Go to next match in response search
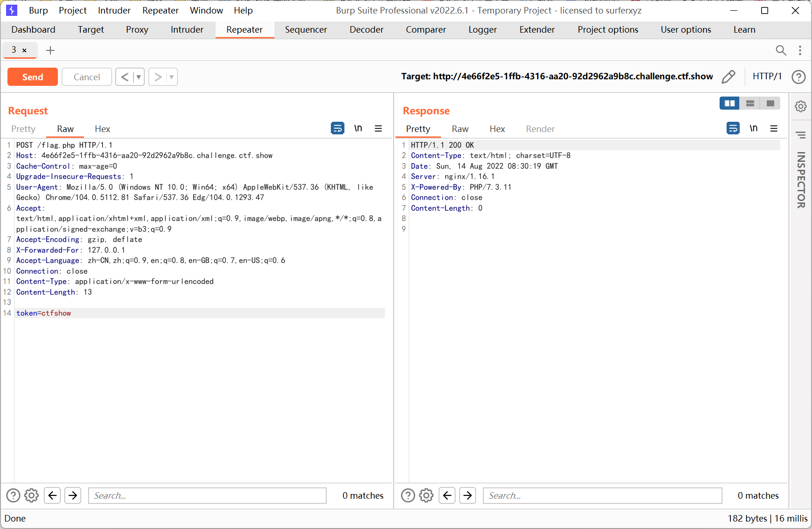Screen dimensions: 812x529 pos(468,495)
